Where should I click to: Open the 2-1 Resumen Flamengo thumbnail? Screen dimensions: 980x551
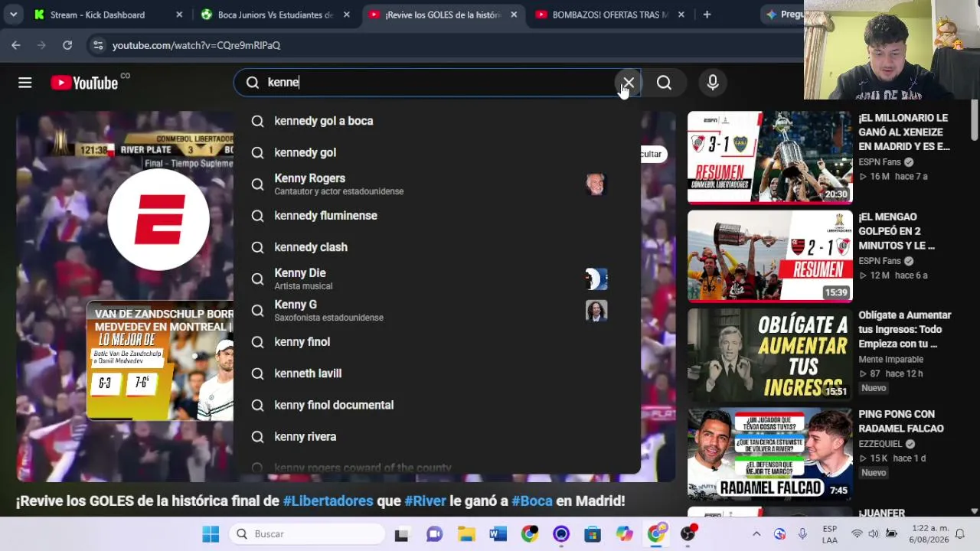click(x=769, y=256)
